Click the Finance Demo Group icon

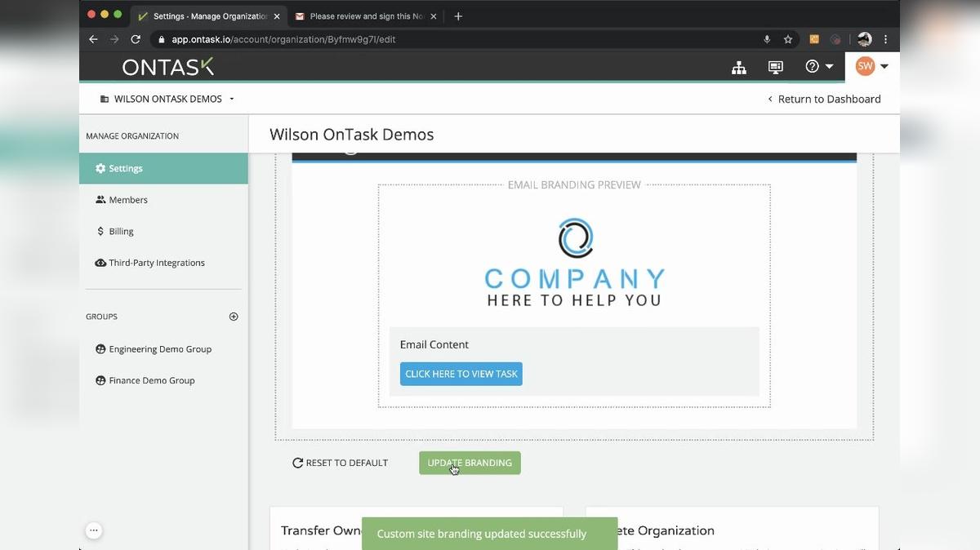click(x=100, y=380)
